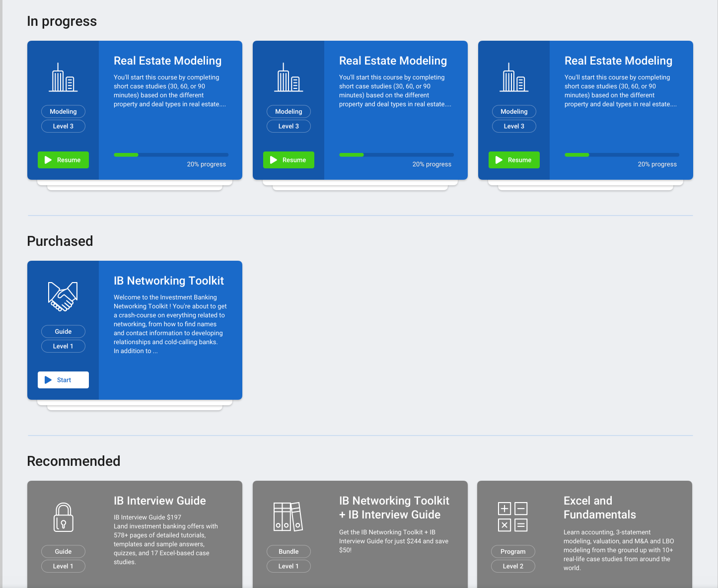
Task: Click the In progress section heading
Action: click(62, 21)
